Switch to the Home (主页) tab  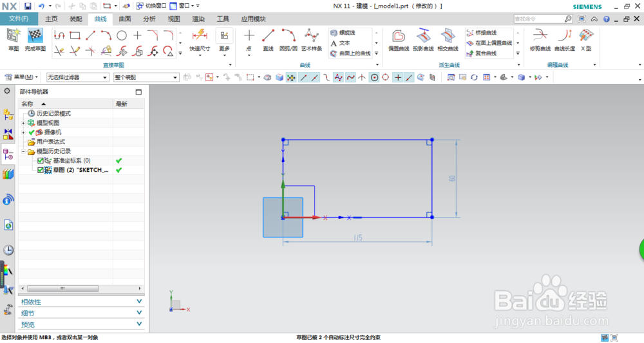tap(52, 19)
